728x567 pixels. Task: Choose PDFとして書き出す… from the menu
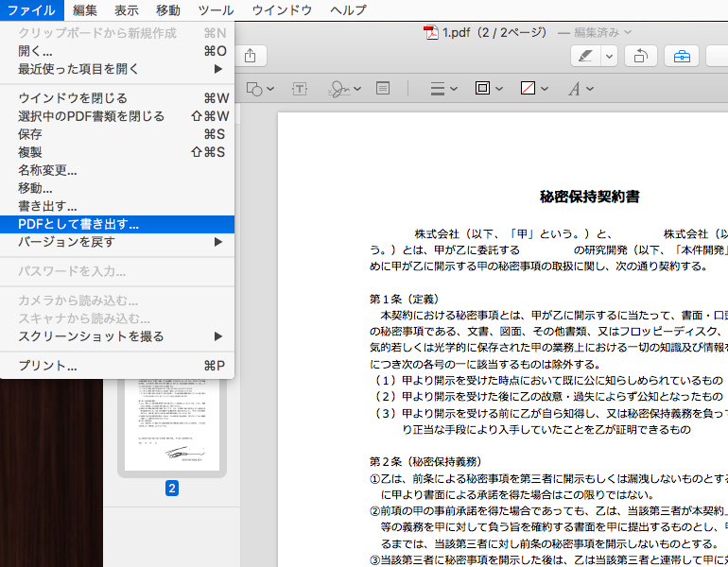pos(78,224)
